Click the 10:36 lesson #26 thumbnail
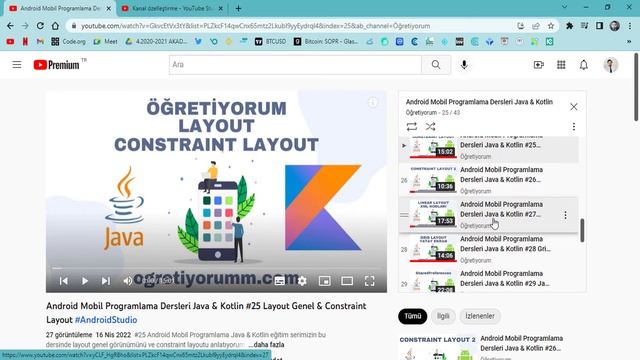Image resolution: width=640 pixels, height=360 pixels. click(x=433, y=180)
